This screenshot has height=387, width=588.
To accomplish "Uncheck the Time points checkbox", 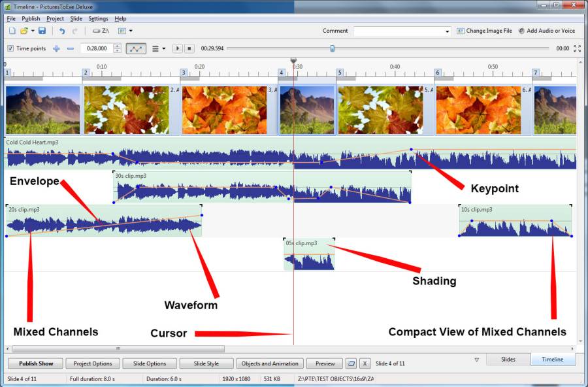I will 10,48.
